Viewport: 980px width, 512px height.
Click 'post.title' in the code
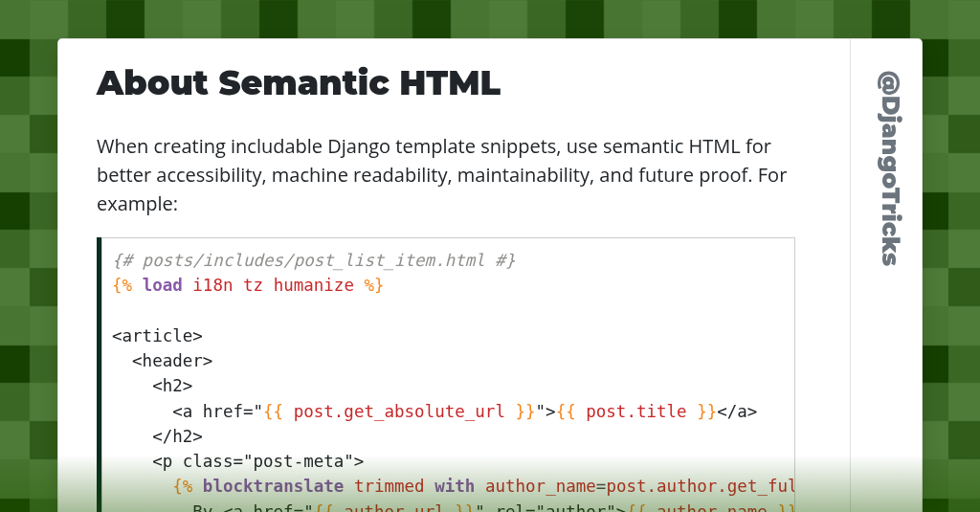pyautogui.click(x=635, y=412)
